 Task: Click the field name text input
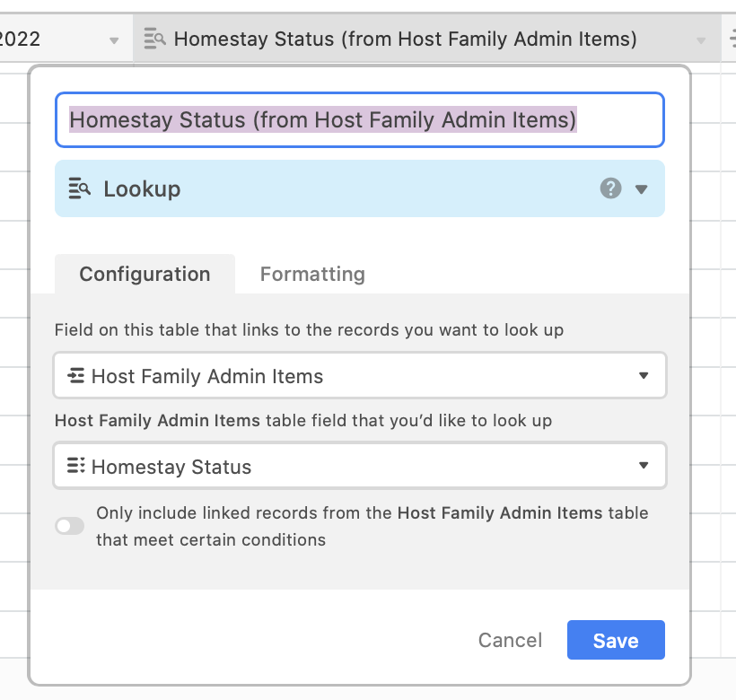[x=360, y=119]
